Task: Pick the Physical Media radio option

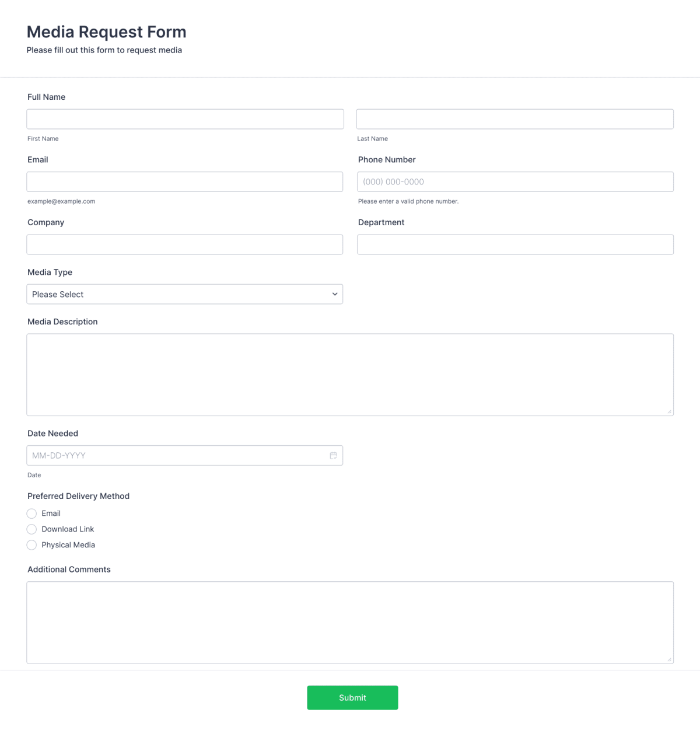Action: pyautogui.click(x=32, y=545)
